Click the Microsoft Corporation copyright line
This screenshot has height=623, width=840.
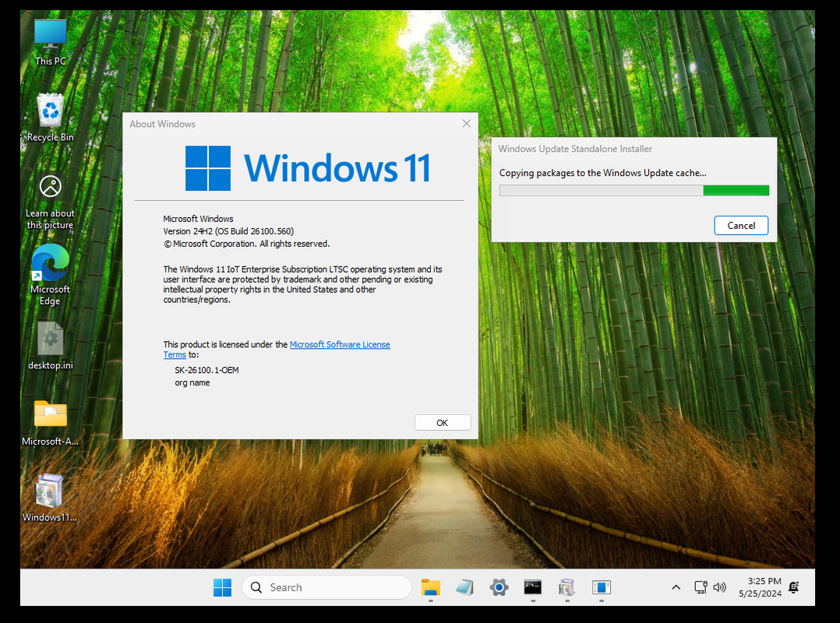click(x=246, y=244)
